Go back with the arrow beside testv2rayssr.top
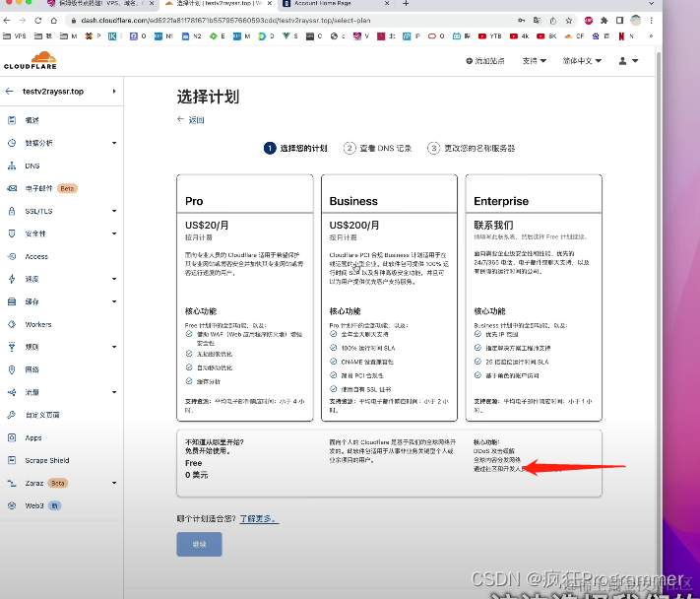The image size is (700, 599). coord(10,91)
